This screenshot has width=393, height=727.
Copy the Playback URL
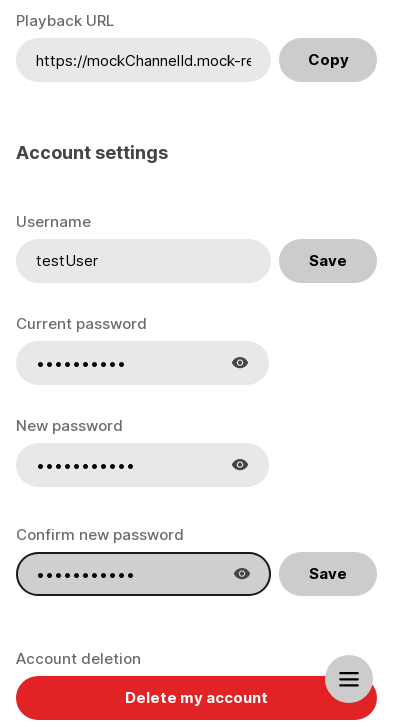point(328,60)
